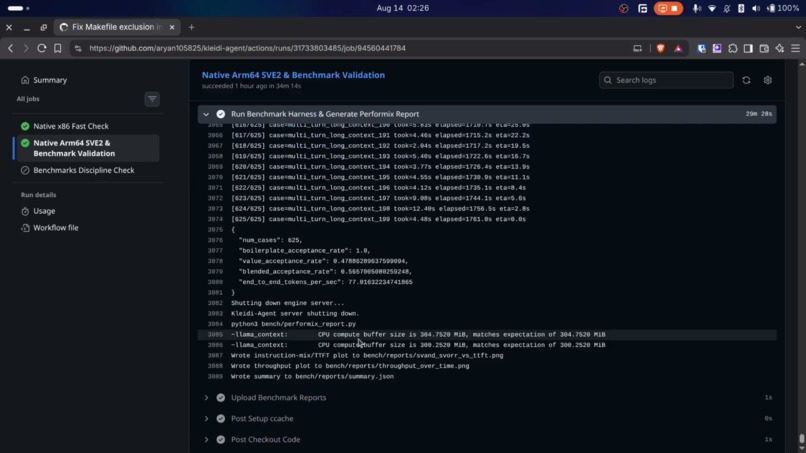Screen dimensions: 806x453
Task: Open the Summary page
Action: [x=50, y=80]
